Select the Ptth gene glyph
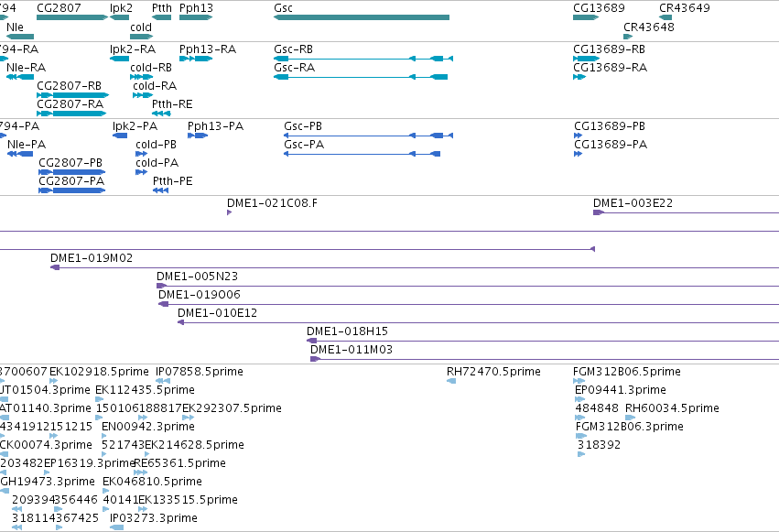Image resolution: width=779 pixels, height=532 pixels. (161, 17)
